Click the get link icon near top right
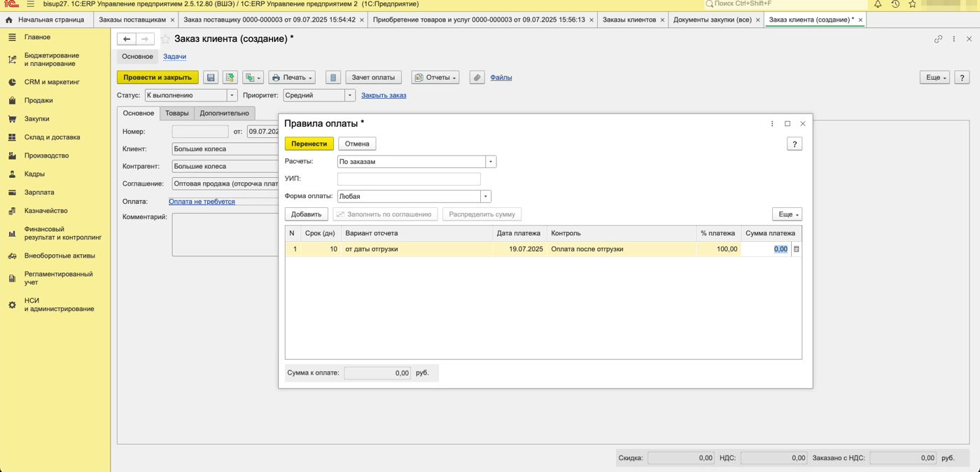 [939, 39]
